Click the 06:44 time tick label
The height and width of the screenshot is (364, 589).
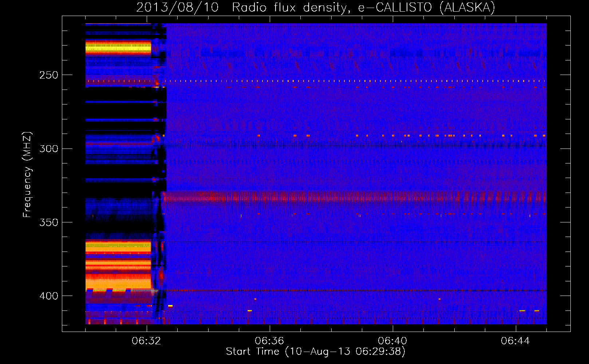pos(515,341)
